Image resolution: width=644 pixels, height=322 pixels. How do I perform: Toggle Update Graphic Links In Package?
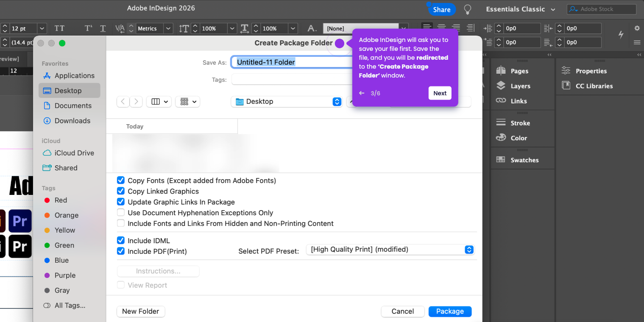(x=121, y=202)
